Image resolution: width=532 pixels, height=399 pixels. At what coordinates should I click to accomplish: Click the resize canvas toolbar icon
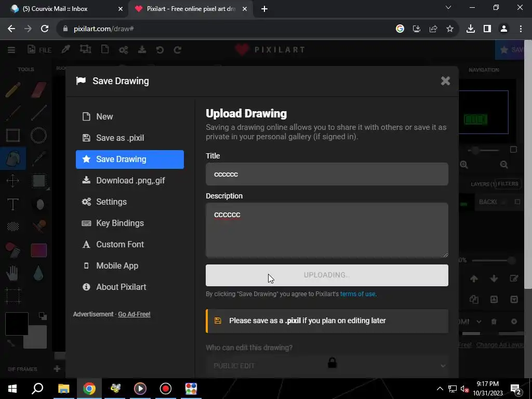[85, 49]
